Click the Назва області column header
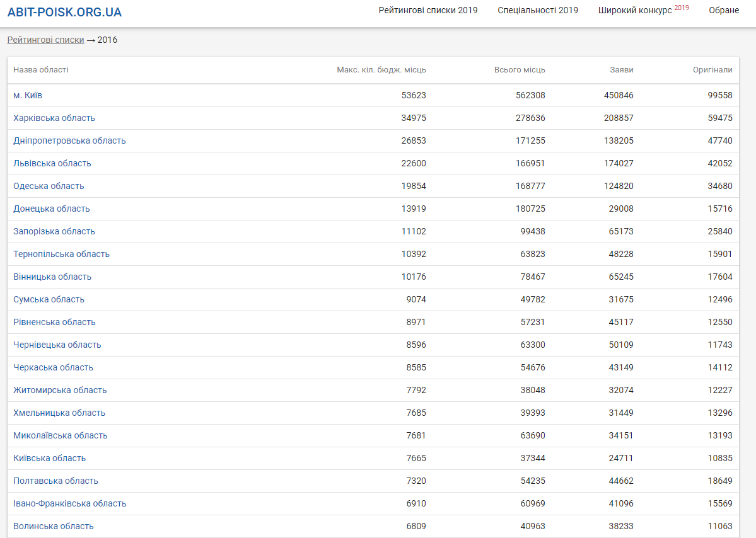The height and width of the screenshot is (538, 756). 41,70
